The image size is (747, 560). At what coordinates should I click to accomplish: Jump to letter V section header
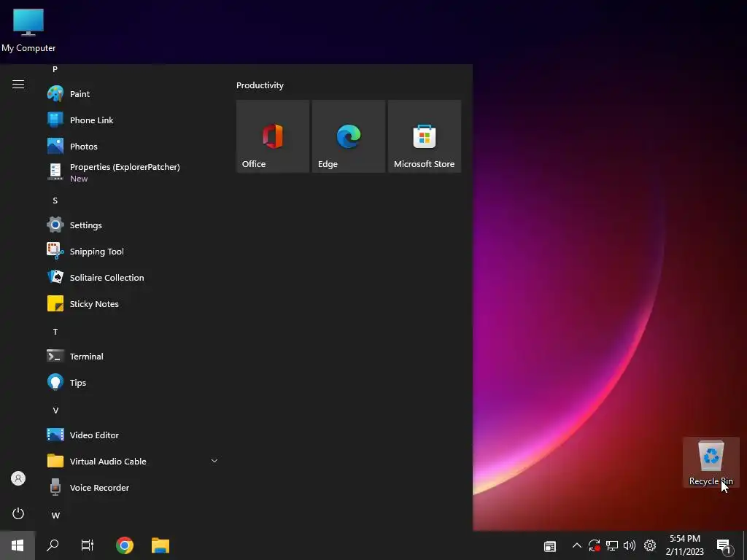(55, 411)
